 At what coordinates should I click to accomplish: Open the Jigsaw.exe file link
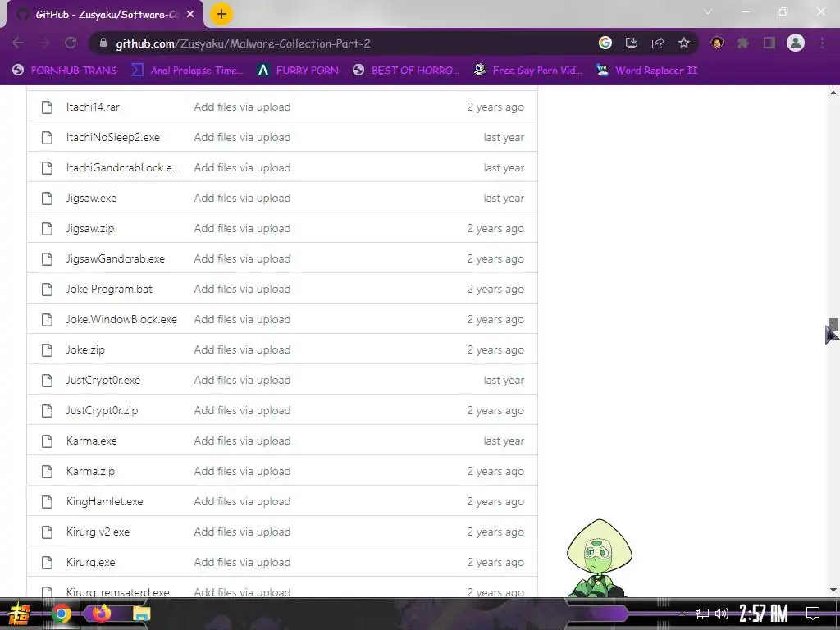coord(91,199)
